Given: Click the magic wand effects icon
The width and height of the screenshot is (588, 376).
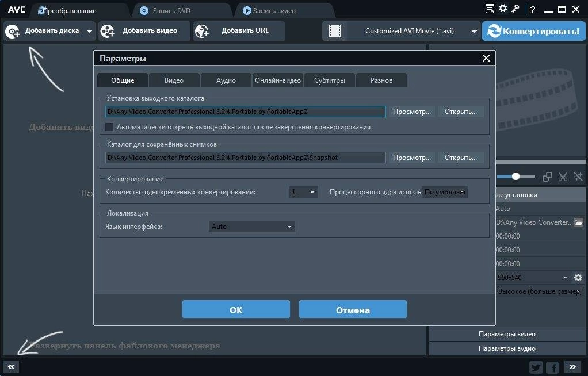Looking at the screenshot, I should point(578,177).
